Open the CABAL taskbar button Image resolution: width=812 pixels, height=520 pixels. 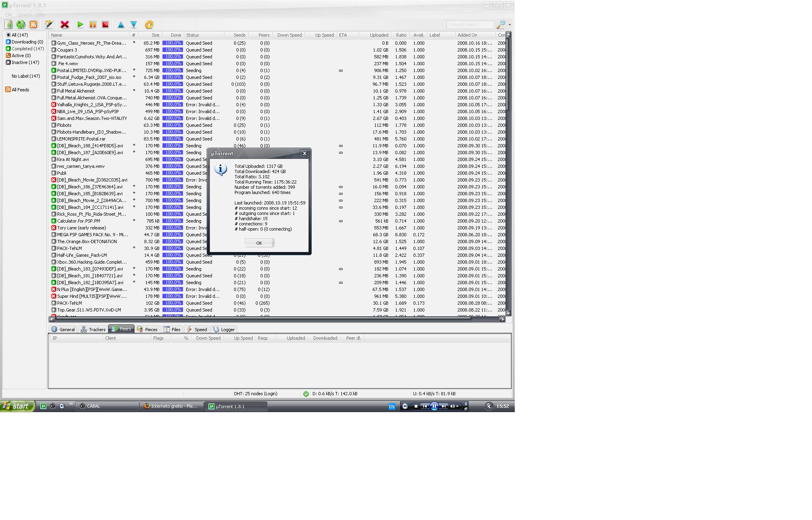pyautogui.click(x=108, y=406)
